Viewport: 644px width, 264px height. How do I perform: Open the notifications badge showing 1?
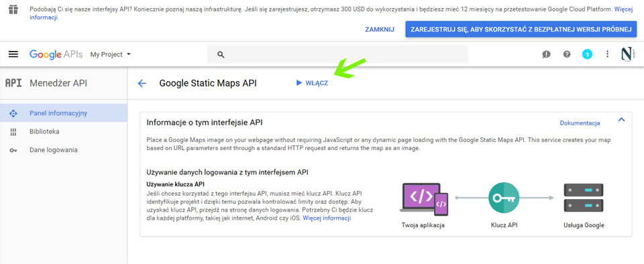[x=587, y=54]
